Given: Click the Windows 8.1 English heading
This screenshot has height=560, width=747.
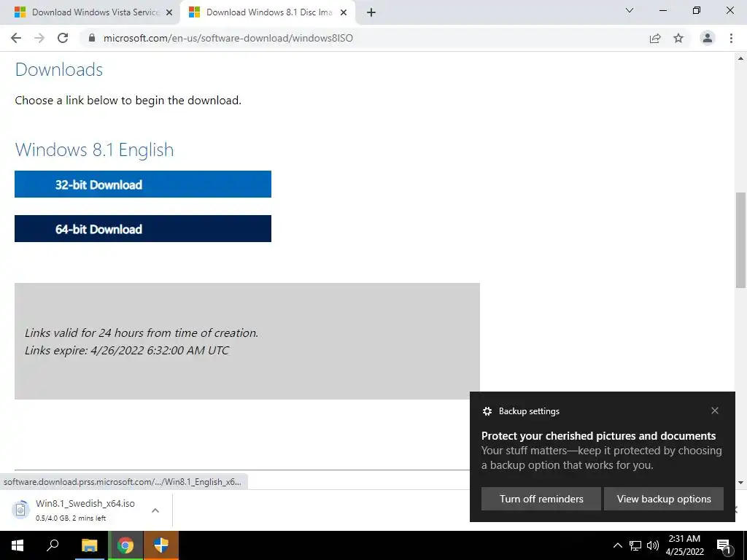Looking at the screenshot, I should point(94,149).
